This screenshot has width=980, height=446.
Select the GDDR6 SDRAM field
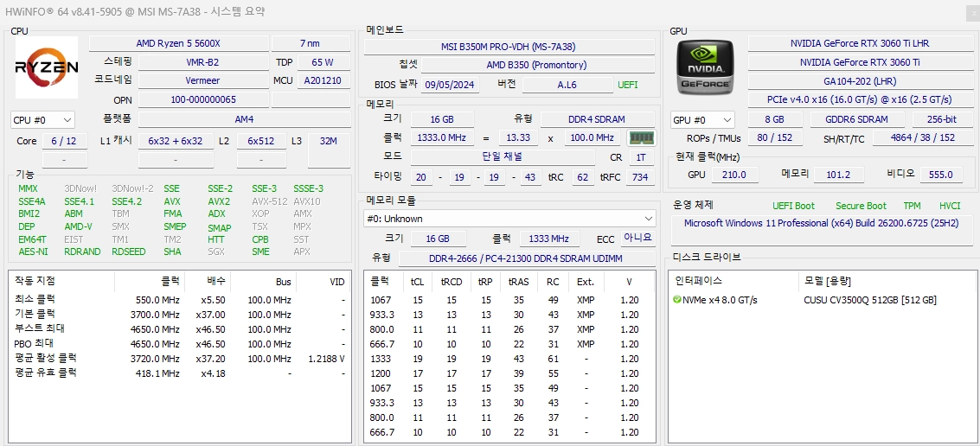click(857, 119)
